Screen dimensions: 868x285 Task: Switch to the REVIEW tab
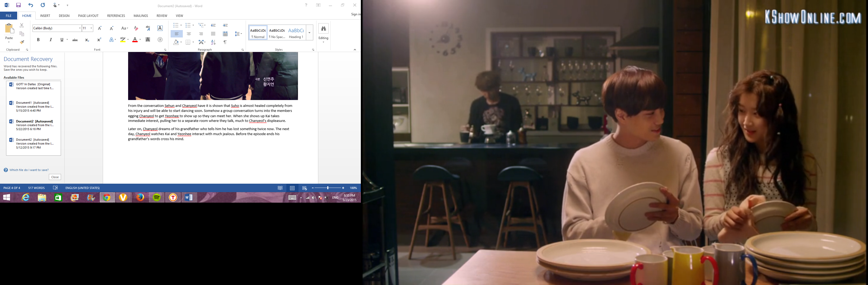coord(162,16)
